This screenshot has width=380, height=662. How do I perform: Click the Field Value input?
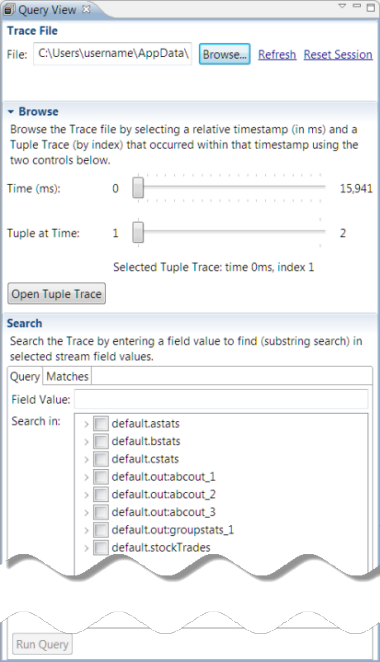pyautogui.click(x=221, y=399)
